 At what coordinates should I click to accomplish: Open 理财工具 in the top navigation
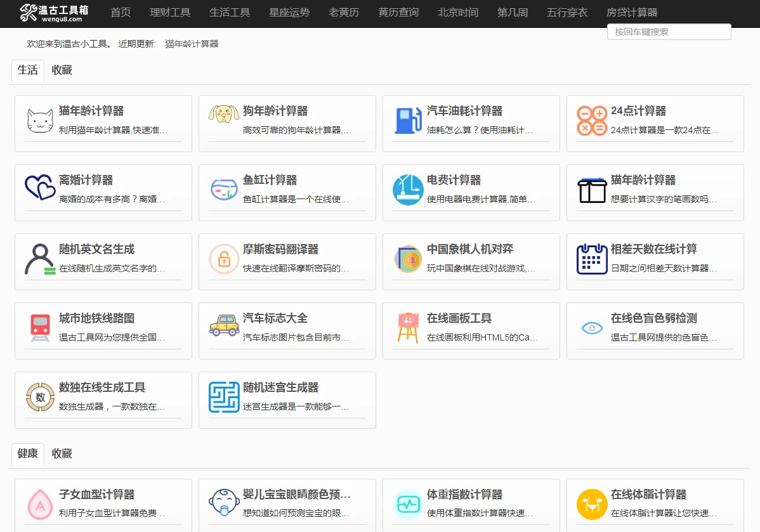tap(170, 13)
